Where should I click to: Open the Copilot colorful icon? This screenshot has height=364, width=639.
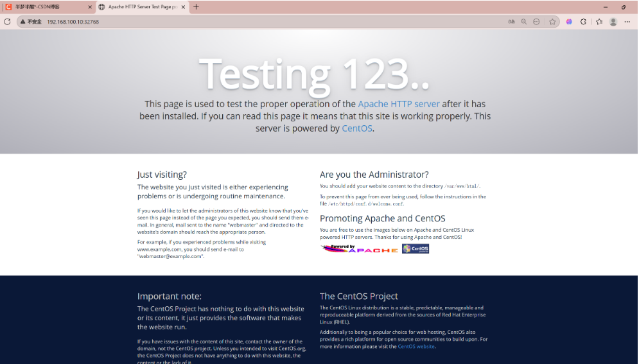pyautogui.click(x=569, y=22)
